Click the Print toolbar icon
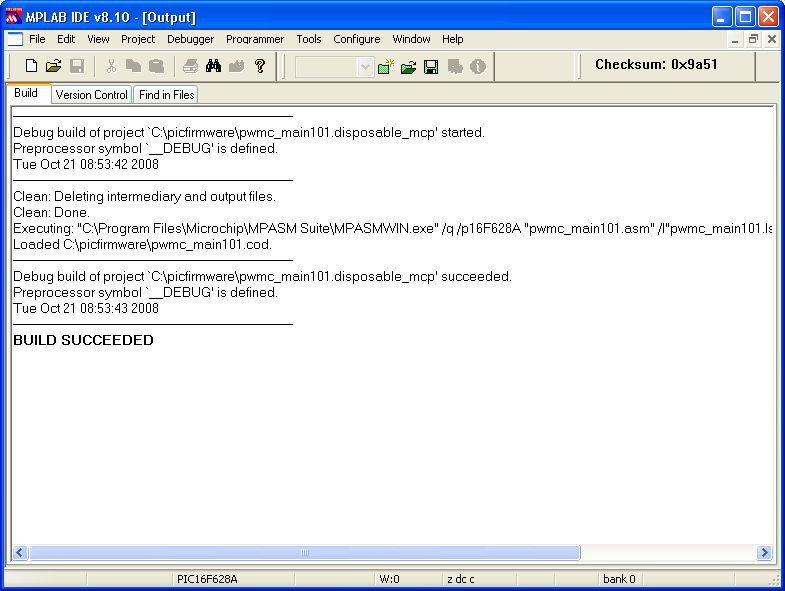This screenshot has width=785, height=591. click(x=190, y=66)
